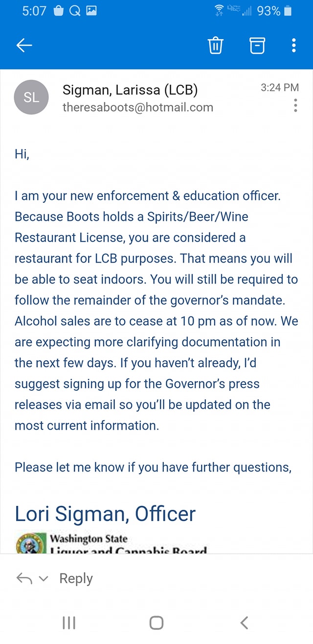Tap the Washington State seal logo

(31, 544)
